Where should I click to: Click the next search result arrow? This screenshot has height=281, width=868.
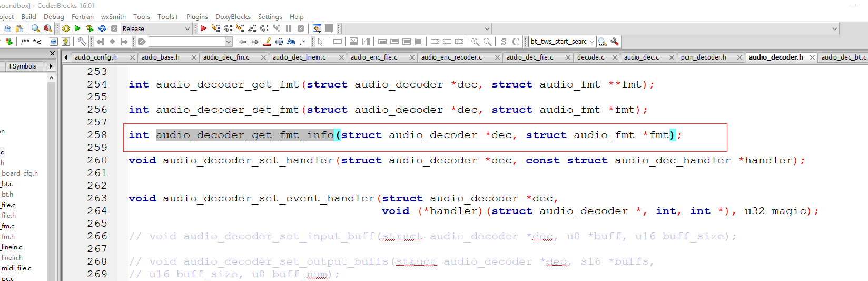pos(255,42)
